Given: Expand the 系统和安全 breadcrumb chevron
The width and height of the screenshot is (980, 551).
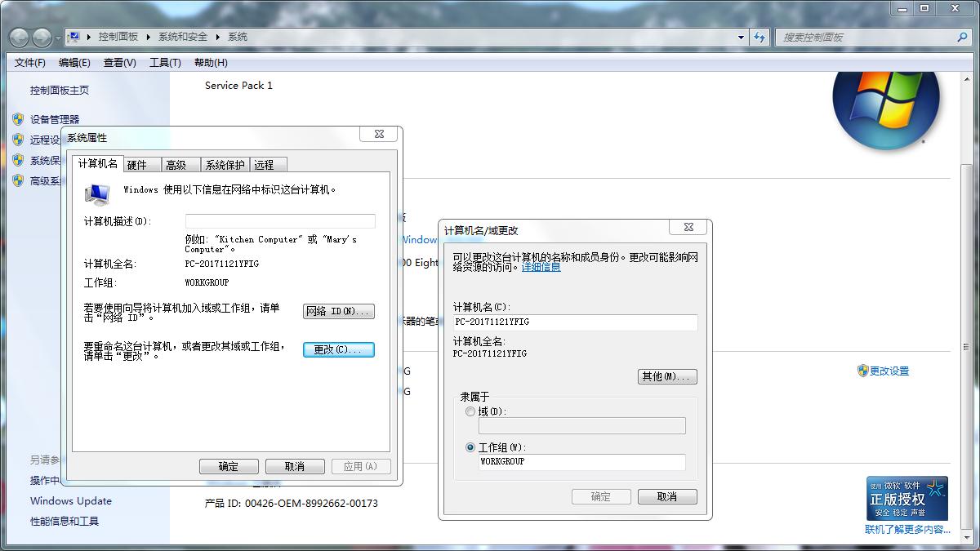Looking at the screenshot, I should 218,37.
